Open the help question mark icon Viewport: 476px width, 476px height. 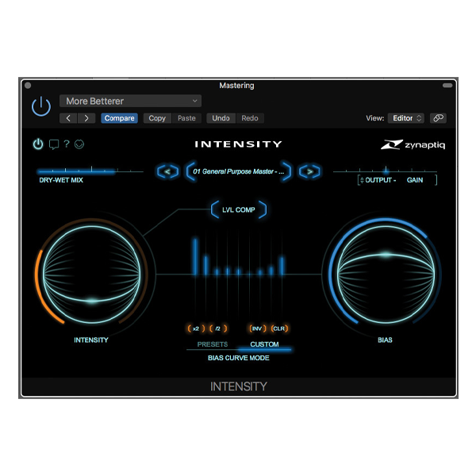click(67, 144)
